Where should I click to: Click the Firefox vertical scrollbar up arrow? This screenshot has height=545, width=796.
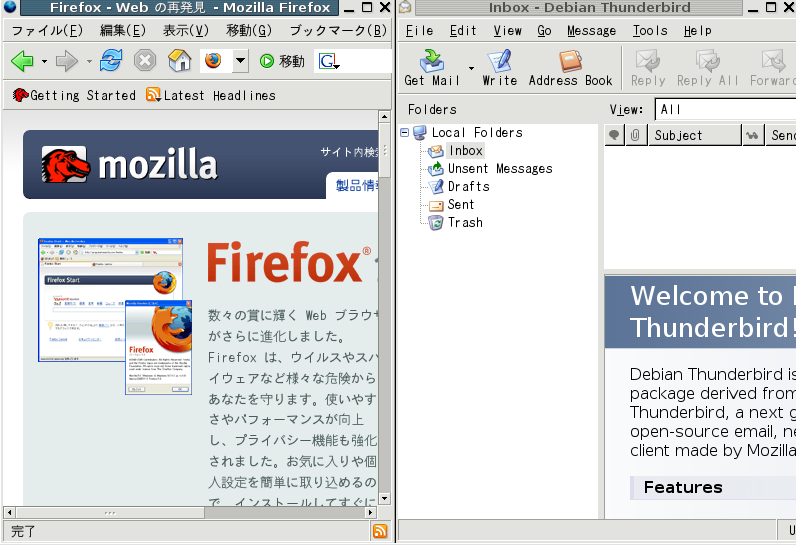tap(384, 117)
